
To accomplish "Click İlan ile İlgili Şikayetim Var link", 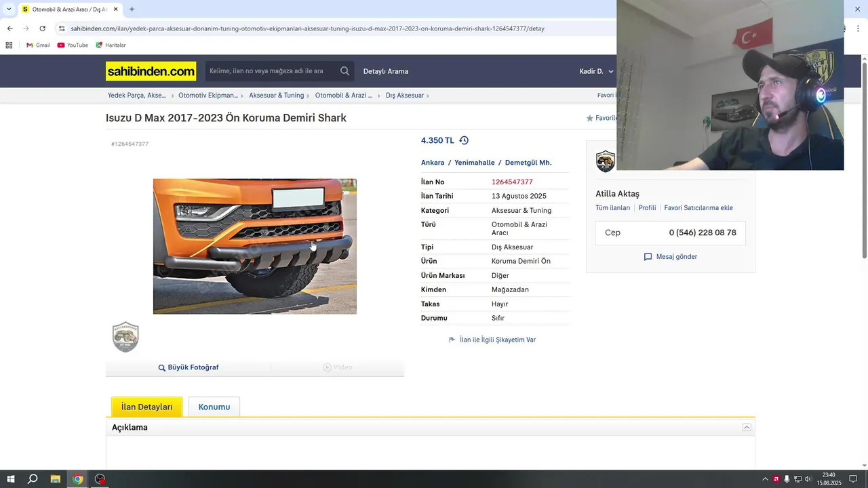I will pyautogui.click(x=498, y=340).
